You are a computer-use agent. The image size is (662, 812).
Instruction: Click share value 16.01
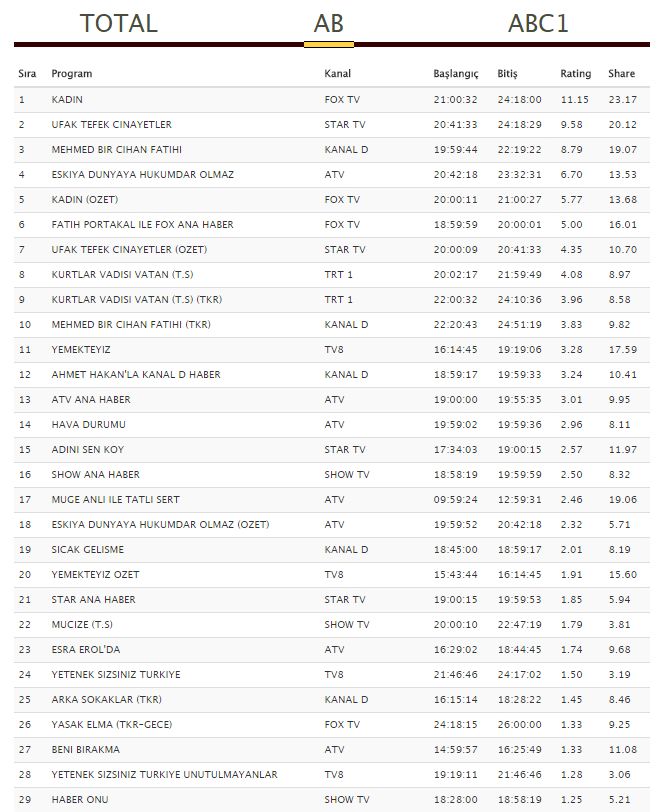[x=623, y=224]
